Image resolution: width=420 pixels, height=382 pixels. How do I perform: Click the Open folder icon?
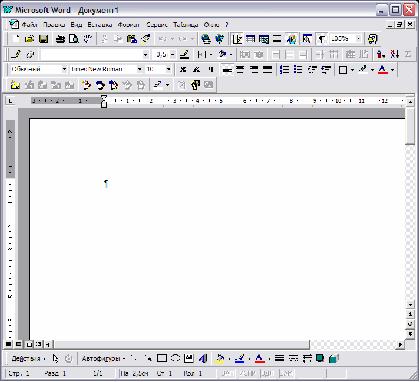pos(30,39)
